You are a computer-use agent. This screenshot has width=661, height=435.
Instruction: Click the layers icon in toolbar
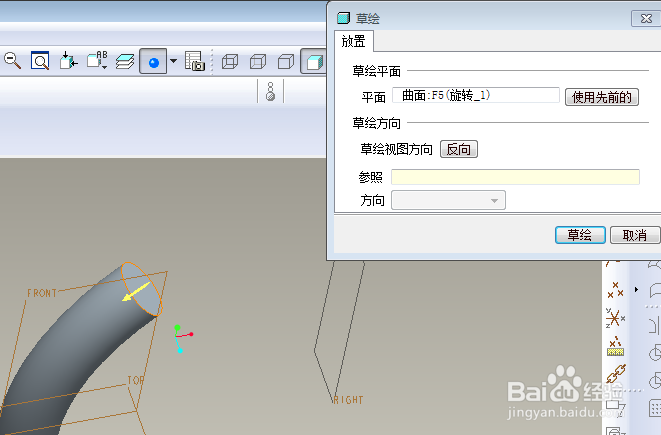pos(125,62)
